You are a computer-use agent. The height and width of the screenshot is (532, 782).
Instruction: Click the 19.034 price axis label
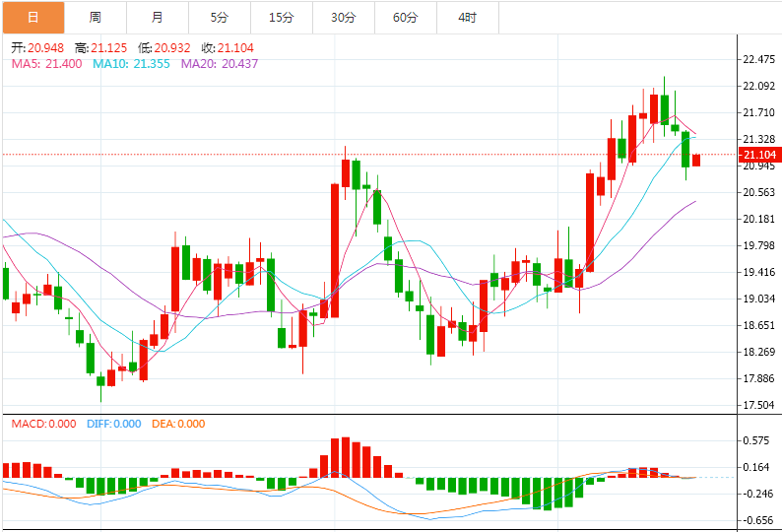(x=759, y=299)
